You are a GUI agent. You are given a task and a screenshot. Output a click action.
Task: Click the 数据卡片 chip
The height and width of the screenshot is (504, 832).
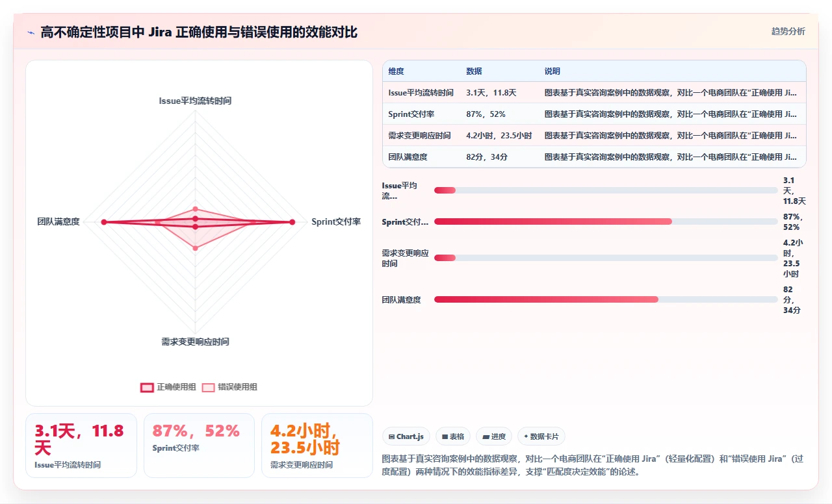(x=541, y=436)
